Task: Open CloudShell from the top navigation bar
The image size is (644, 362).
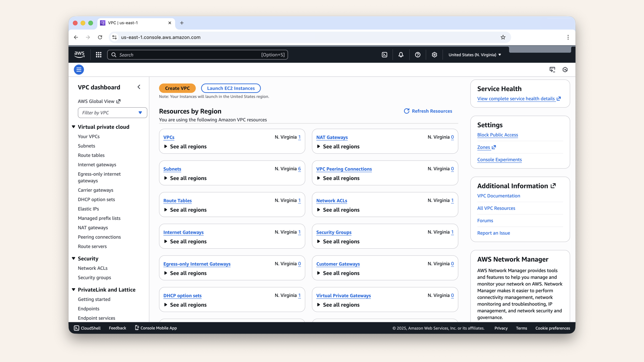Action: (x=384, y=54)
